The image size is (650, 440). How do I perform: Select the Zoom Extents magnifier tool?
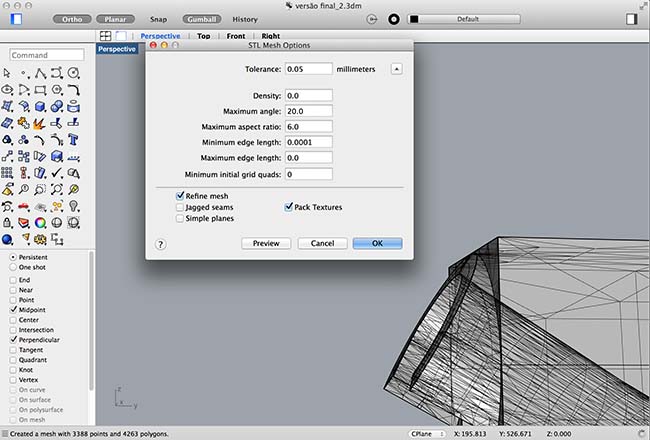pos(57,190)
